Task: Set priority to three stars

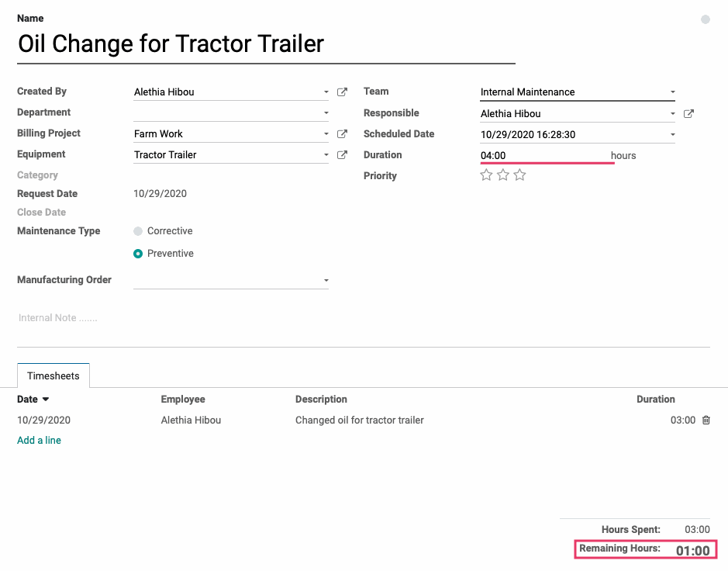Action: click(519, 175)
